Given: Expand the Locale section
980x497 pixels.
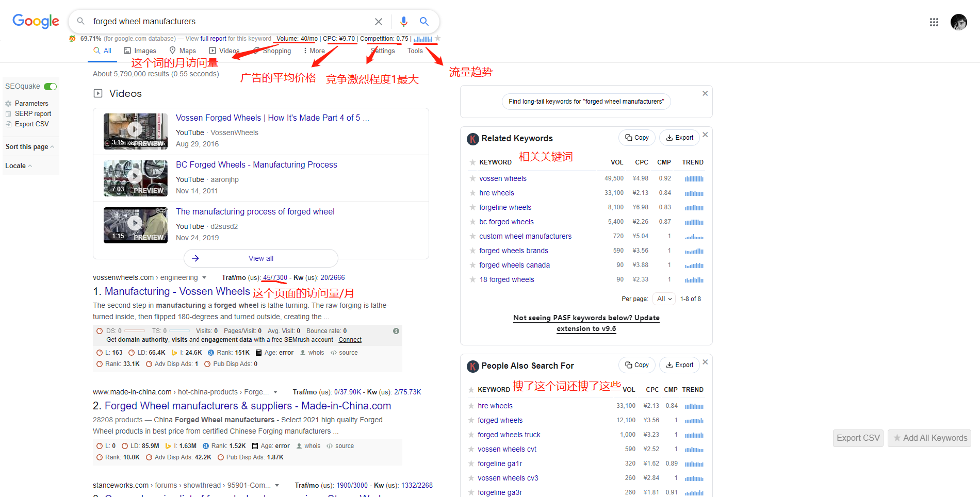Looking at the screenshot, I should coord(19,166).
